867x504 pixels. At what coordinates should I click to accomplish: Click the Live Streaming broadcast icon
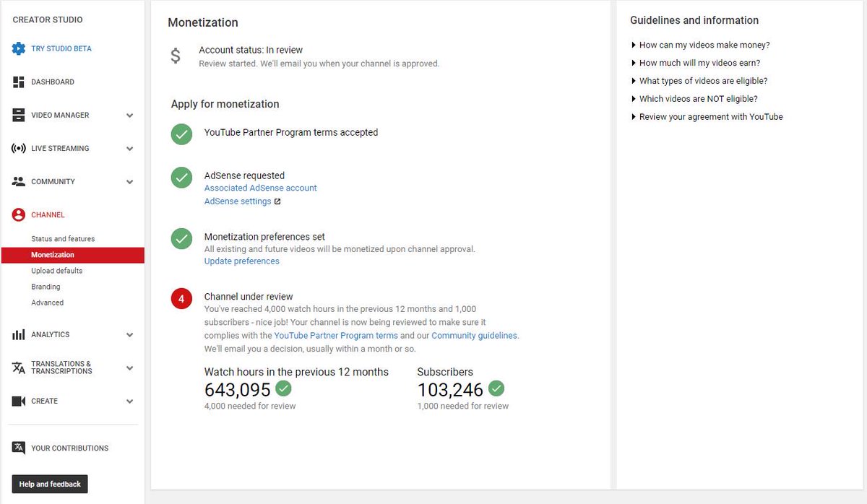click(19, 149)
